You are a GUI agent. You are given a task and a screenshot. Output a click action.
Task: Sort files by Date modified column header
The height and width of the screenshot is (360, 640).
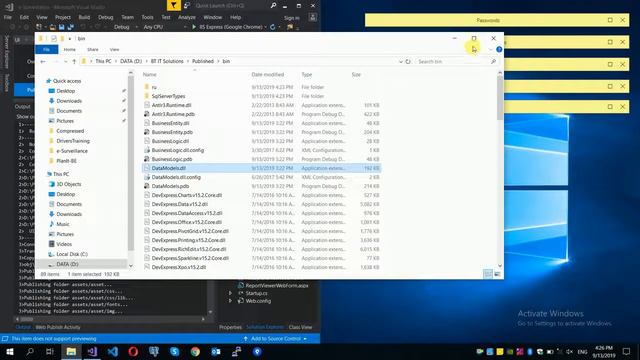pos(268,75)
